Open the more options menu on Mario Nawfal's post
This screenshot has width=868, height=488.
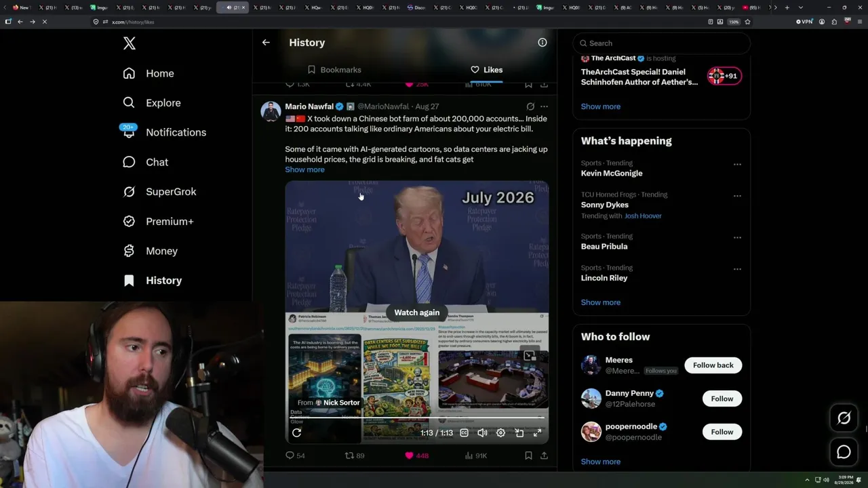tap(544, 106)
